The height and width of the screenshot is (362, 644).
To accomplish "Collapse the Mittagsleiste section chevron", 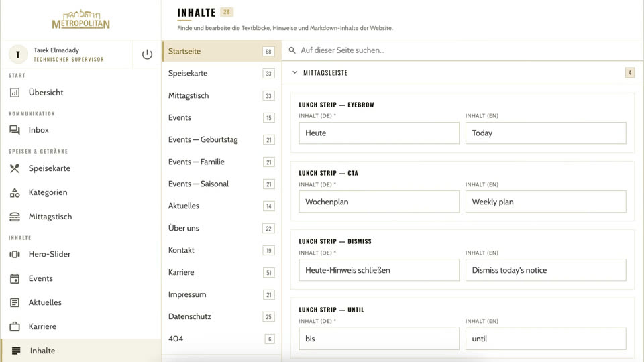I will [x=294, y=72].
